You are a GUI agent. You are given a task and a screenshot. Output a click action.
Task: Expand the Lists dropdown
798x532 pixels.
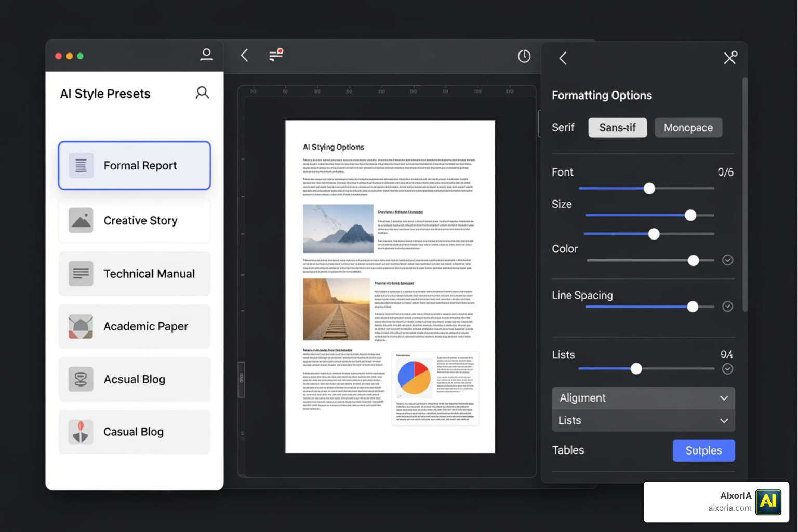pyautogui.click(x=643, y=421)
